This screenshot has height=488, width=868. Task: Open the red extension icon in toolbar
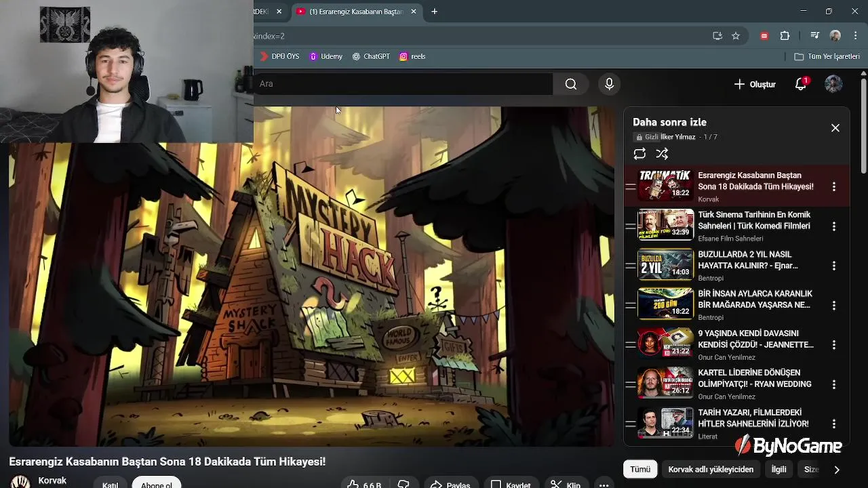click(x=764, y=36)
